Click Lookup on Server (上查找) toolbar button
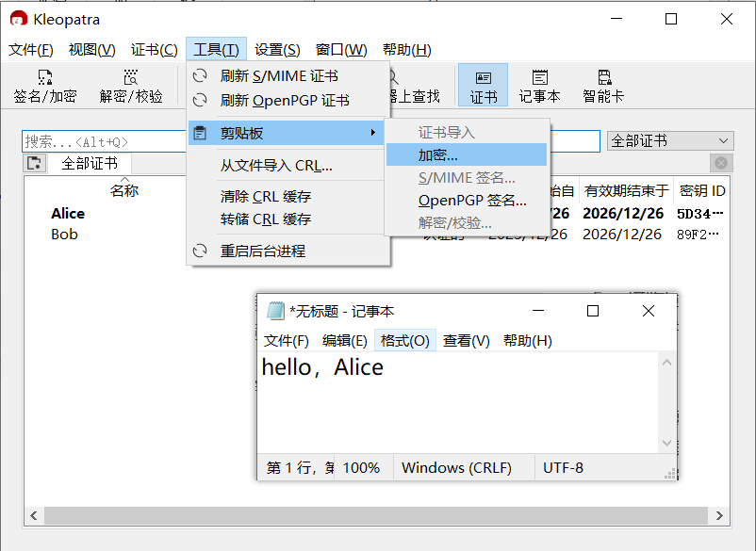 [x=415, y=86]
